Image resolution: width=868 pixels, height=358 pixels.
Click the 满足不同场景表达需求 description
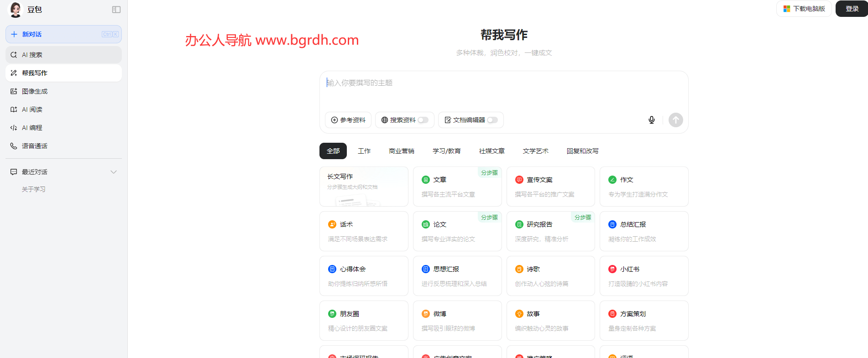(358, 239)
